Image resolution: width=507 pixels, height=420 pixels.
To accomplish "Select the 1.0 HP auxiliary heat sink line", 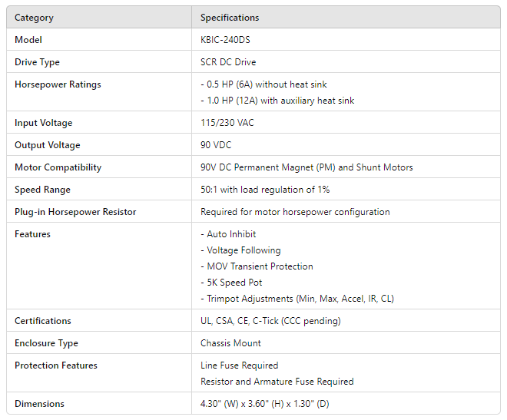I will point(277,101).
